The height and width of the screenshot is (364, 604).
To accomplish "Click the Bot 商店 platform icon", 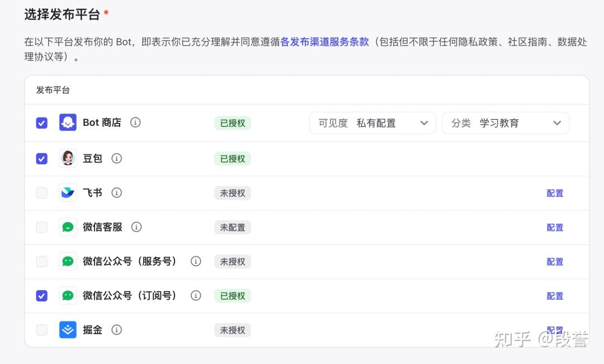I will (68, 122).
